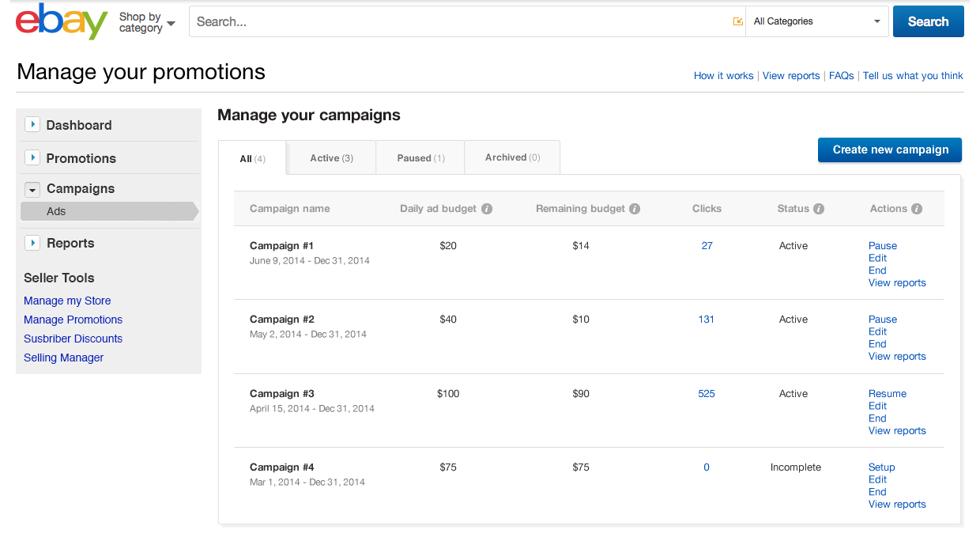980x560 pixels.
Task: Expand the Reports sidebar section
Action: 32,243
